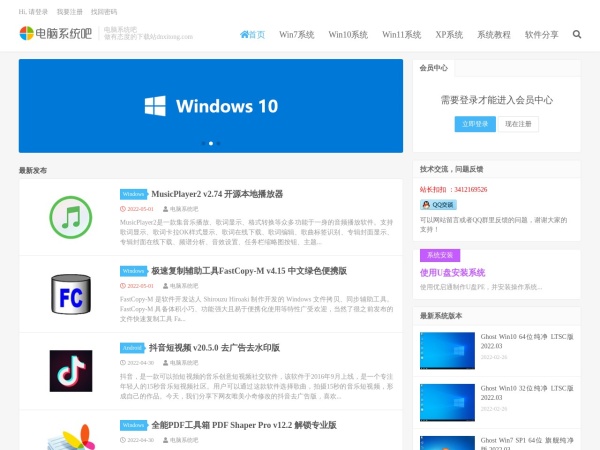Go to 首页 home tab

coord(252,35)
